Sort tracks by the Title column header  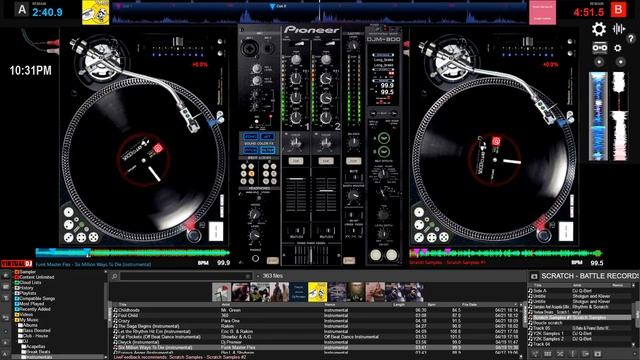[122, 305]
